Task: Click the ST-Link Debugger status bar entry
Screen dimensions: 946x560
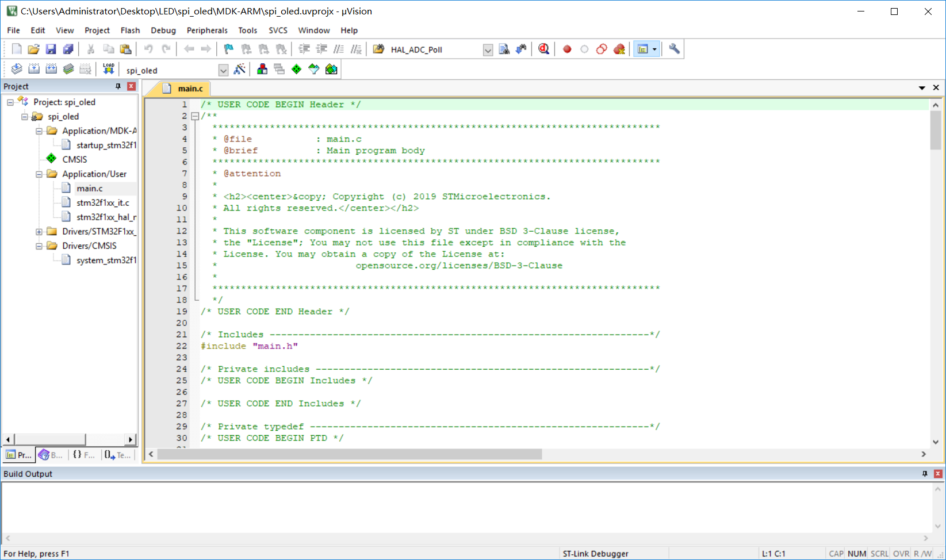Action: point(596,554)
